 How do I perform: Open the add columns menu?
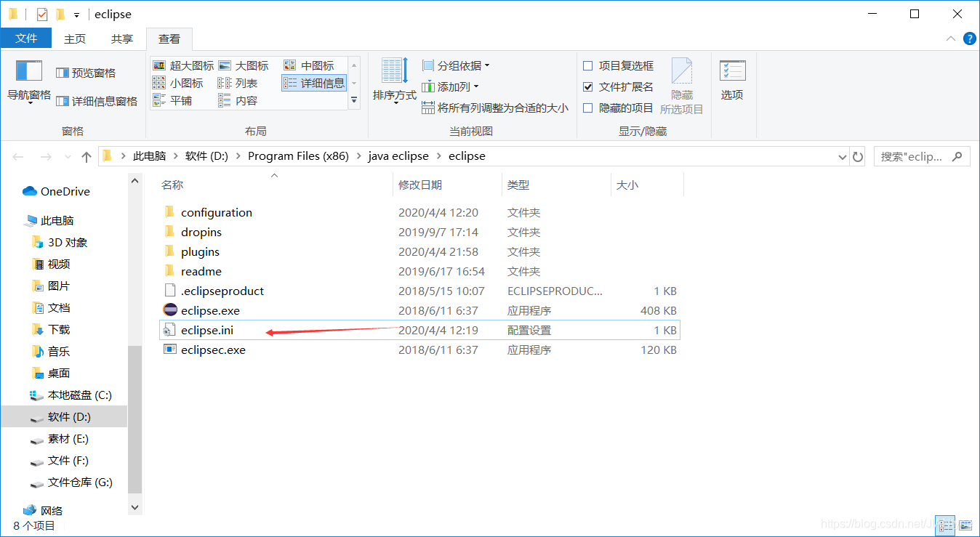(x=451, y=86)
